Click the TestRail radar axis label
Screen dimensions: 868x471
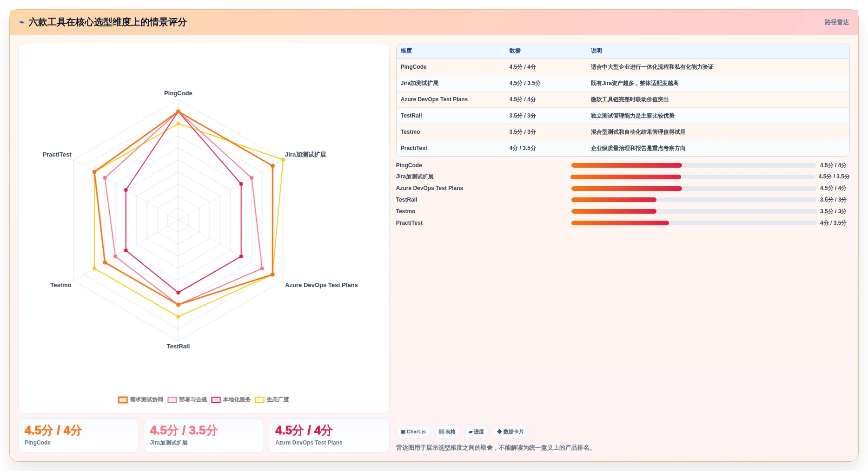pyautogui.click(x=178, y=347)
